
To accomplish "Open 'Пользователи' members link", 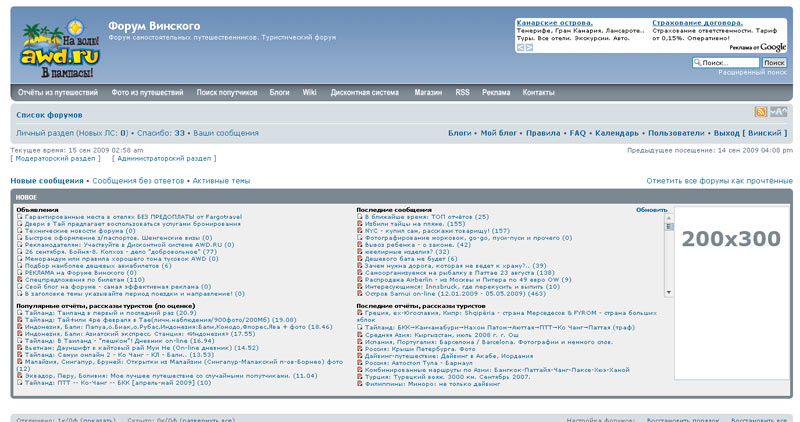I will coord(676,133).
